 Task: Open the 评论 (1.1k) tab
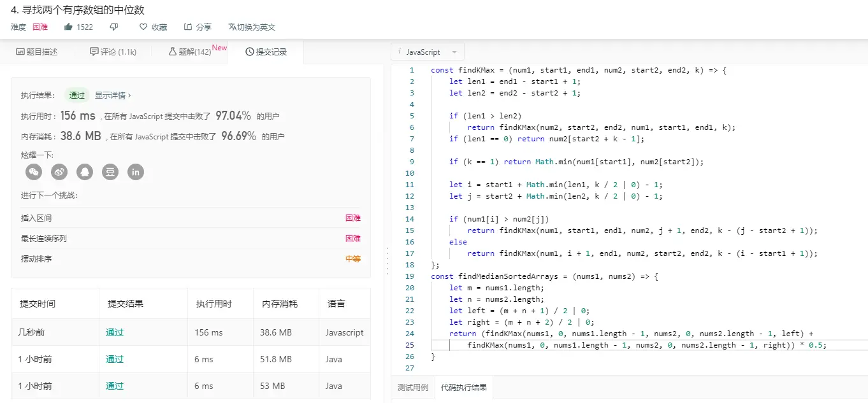pyautogui.click(x=113, y=52)
